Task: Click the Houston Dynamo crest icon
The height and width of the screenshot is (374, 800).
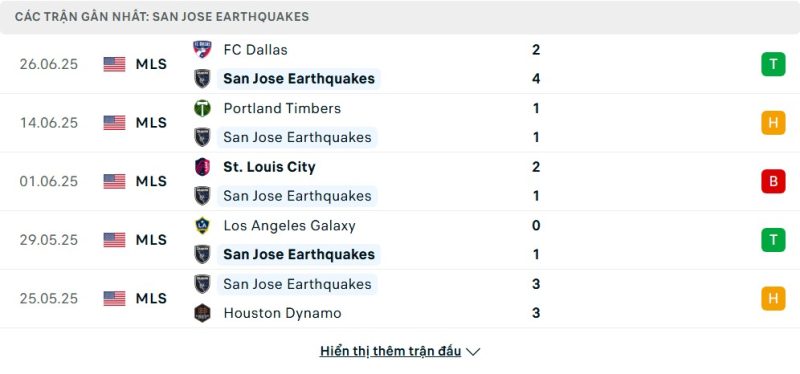Action: [203, 313]
